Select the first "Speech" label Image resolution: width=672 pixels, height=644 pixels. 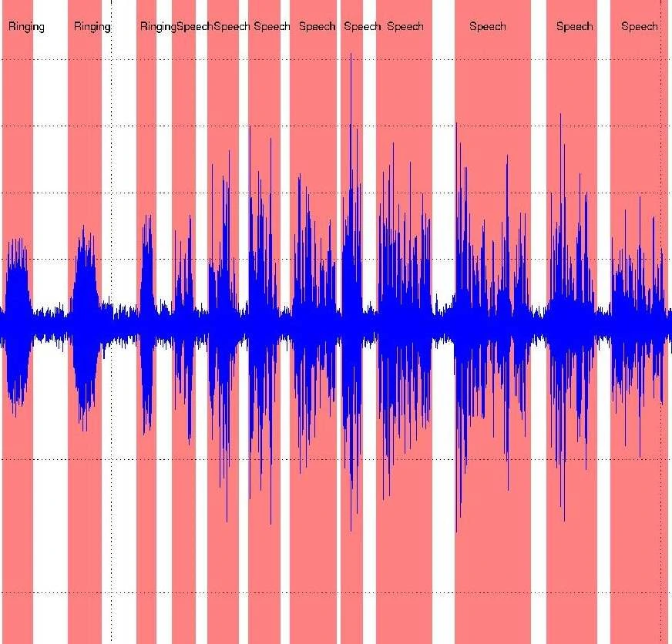point(194,27)
